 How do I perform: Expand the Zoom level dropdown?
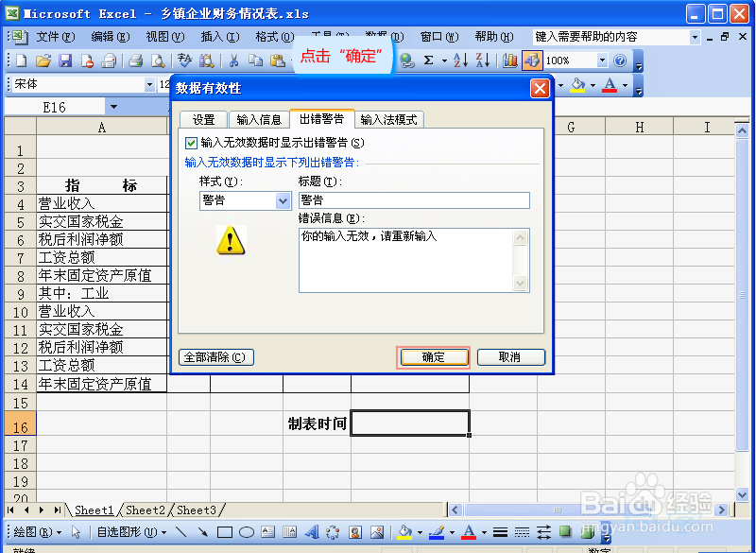603,60
